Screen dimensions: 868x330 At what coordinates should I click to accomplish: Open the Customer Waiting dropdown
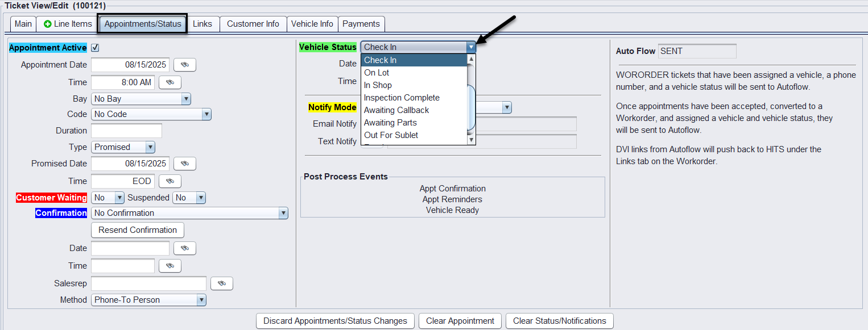tap(108, 198)
